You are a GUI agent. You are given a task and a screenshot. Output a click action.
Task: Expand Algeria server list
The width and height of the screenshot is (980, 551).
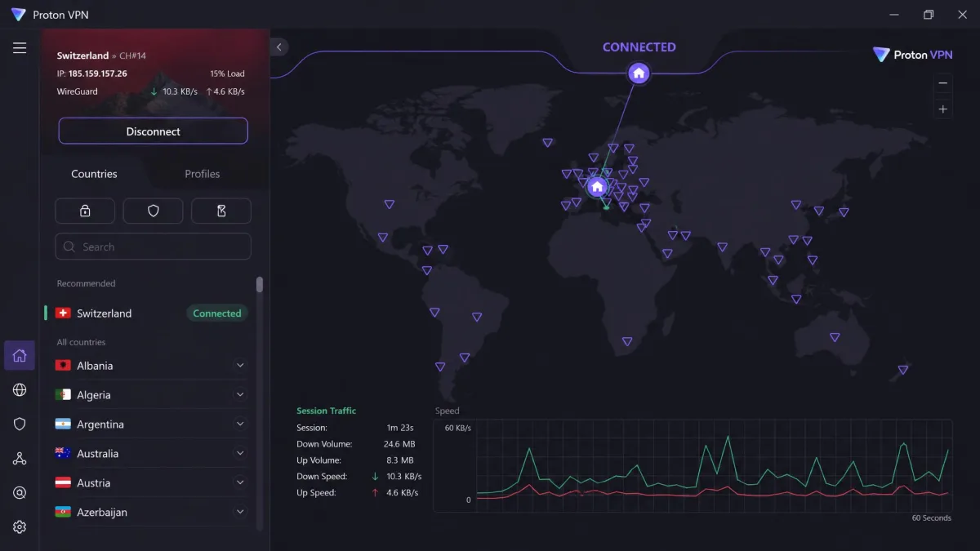(x=240, y=395)
